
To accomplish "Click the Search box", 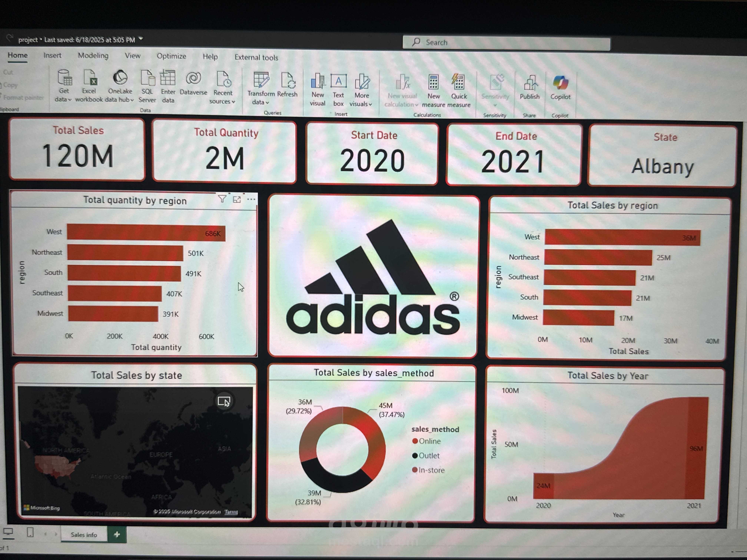I will click(506, 43).
